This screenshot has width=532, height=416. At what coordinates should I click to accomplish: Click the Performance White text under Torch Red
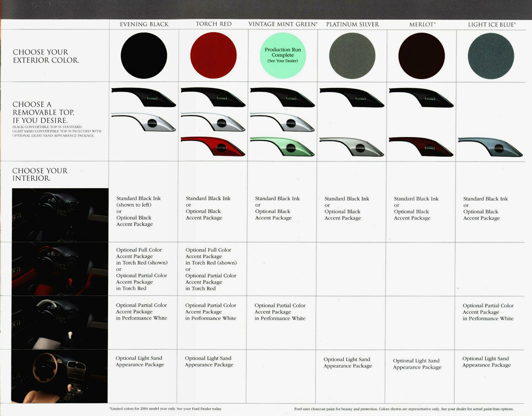point(211,312)
